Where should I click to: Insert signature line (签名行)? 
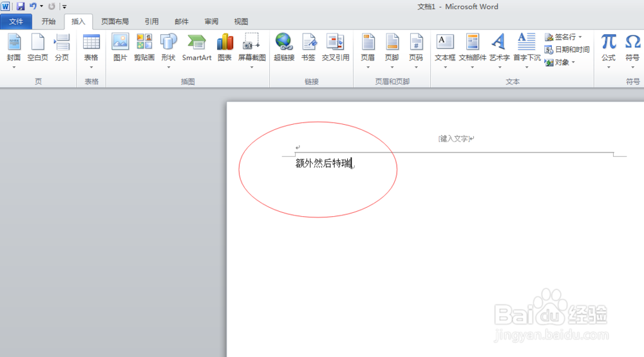tap(561, 37)
